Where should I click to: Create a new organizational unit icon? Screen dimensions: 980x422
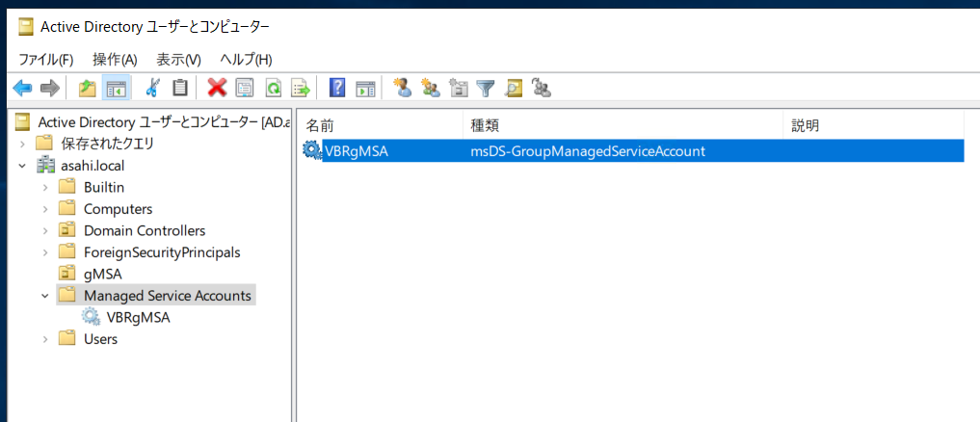click(460, 88)
